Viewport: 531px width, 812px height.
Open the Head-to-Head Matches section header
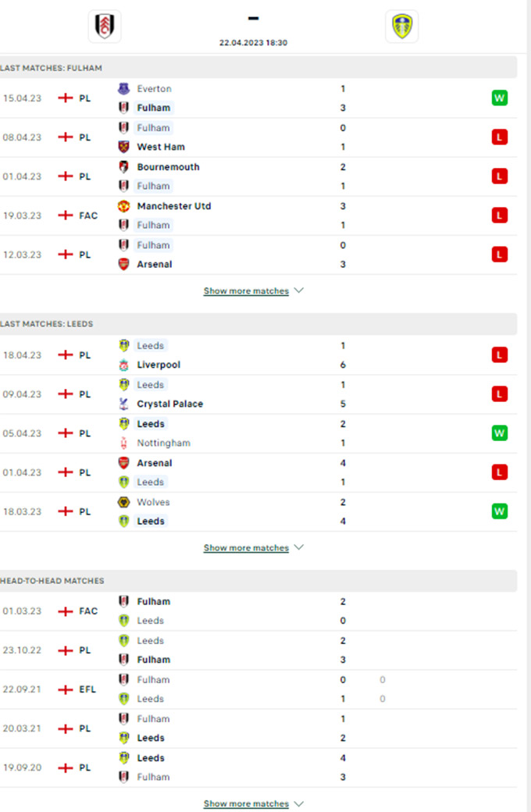click(x=258, y=581)
